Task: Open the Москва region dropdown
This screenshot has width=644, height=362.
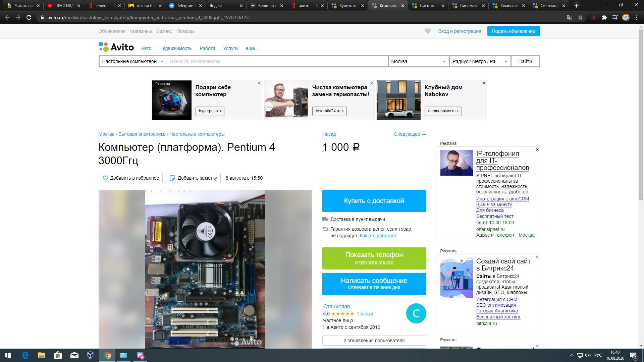Action: coord(419,61)
